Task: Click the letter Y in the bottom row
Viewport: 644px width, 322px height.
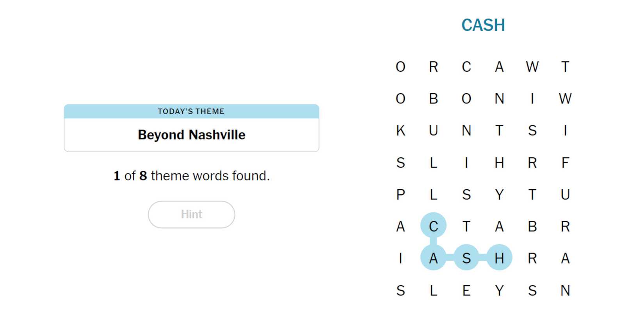Action: pyautogui.click(x=499, y=290)
